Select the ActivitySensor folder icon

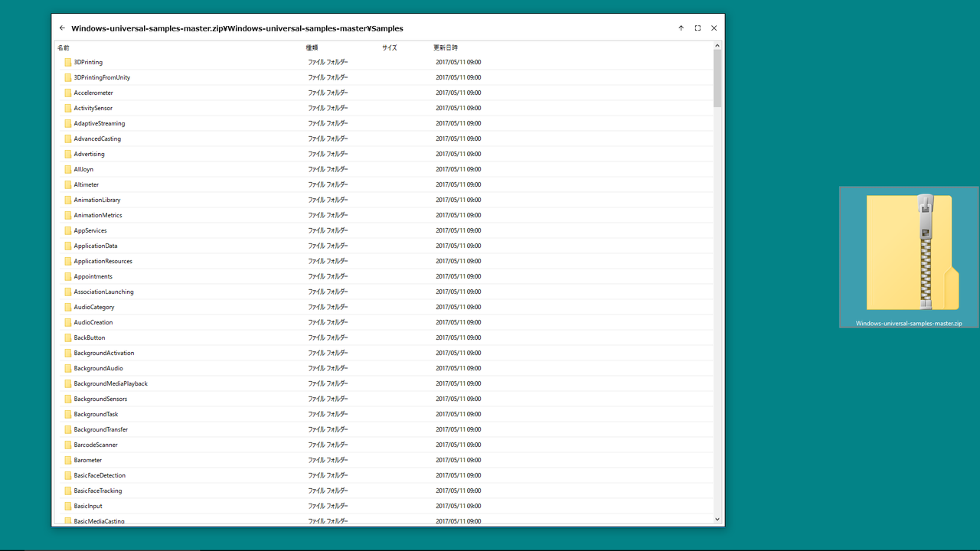(68, 108)
